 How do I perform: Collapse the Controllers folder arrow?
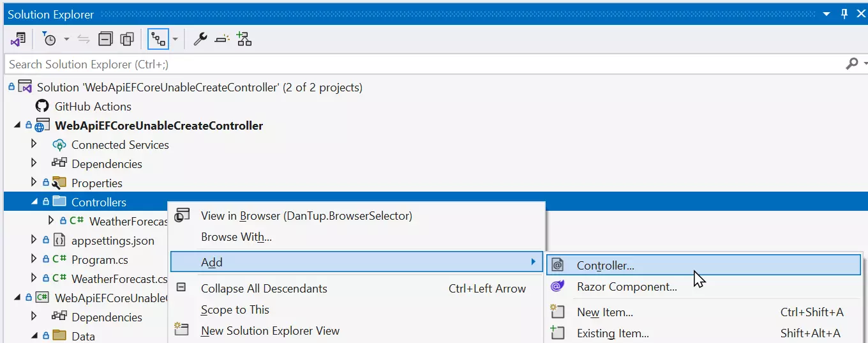[34, 202]
